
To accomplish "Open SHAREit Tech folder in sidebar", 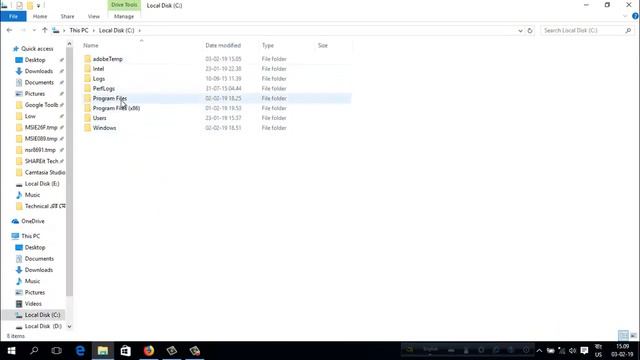I will click(41, 161).
